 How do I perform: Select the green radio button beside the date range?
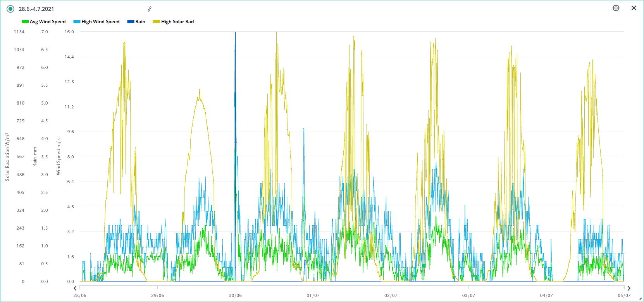[x=10, y=9]
